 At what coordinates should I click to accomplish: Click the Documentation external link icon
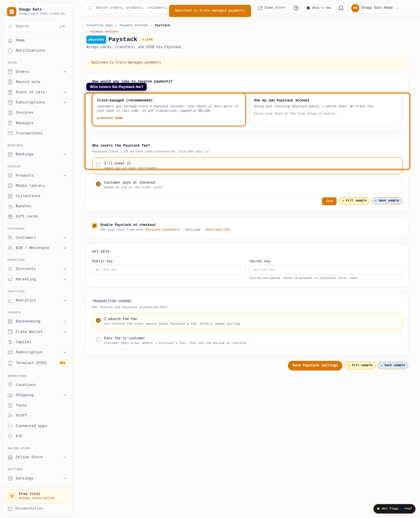click(10, 509)
